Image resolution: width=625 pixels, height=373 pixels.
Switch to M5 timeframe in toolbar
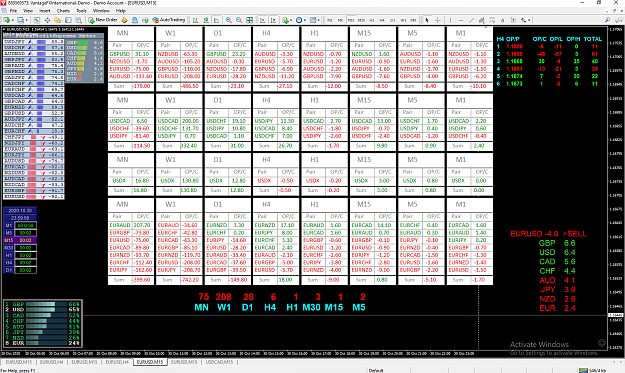[340, 20]
